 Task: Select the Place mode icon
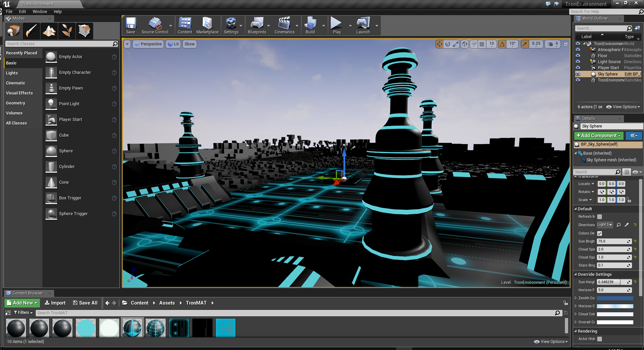(x=14, y=31)
